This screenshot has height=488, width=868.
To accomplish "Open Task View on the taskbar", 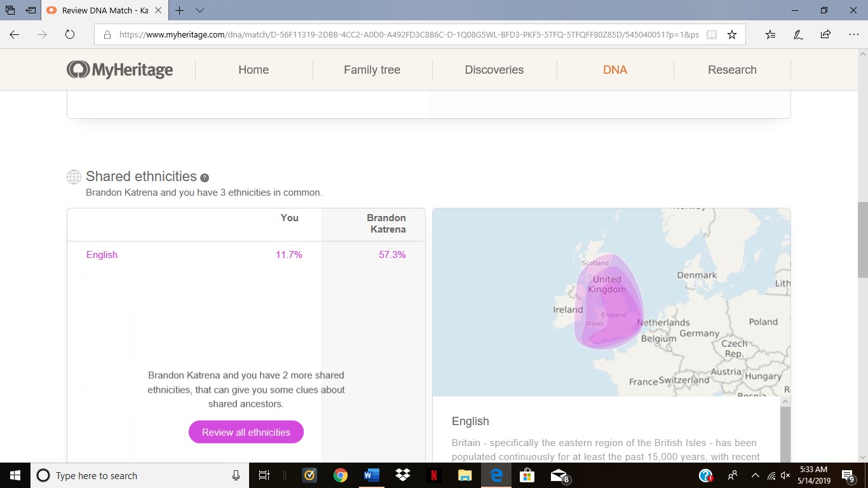I will pyautogui.click(x=264, y=475).
